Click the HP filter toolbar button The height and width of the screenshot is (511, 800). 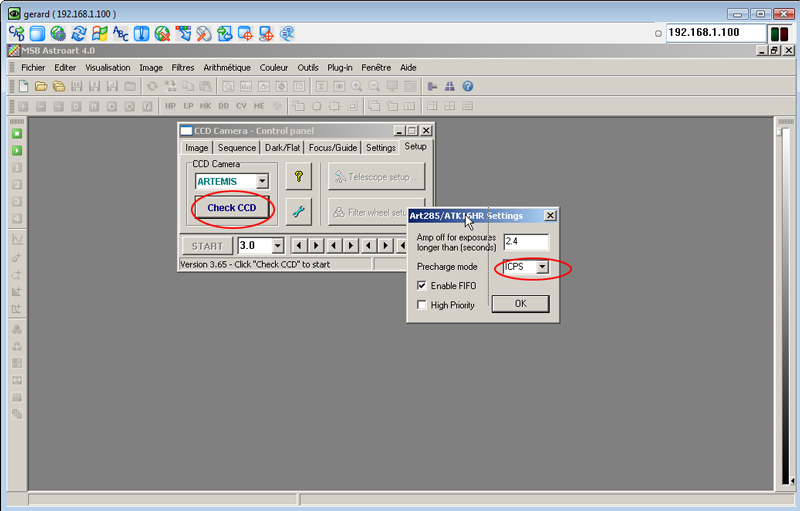[x=170, y=106]
